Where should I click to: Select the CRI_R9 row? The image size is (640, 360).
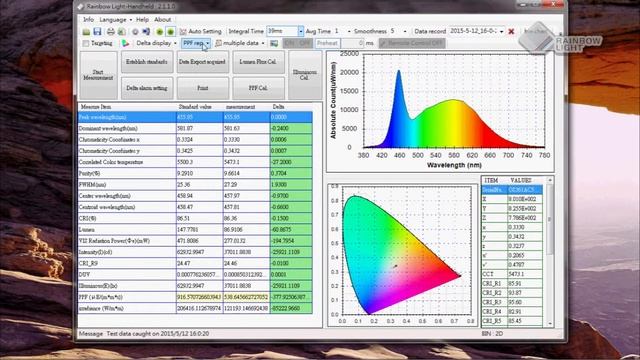pyautogui.click(x=195, y=263)
